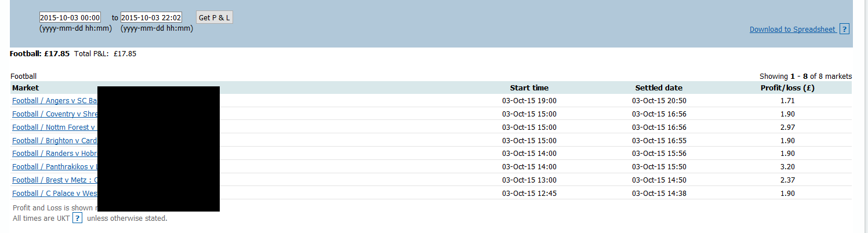Screen dimensions: 868x233
Task: Open the Coventry v Shrewsbury market link
Action: [54, 114]
